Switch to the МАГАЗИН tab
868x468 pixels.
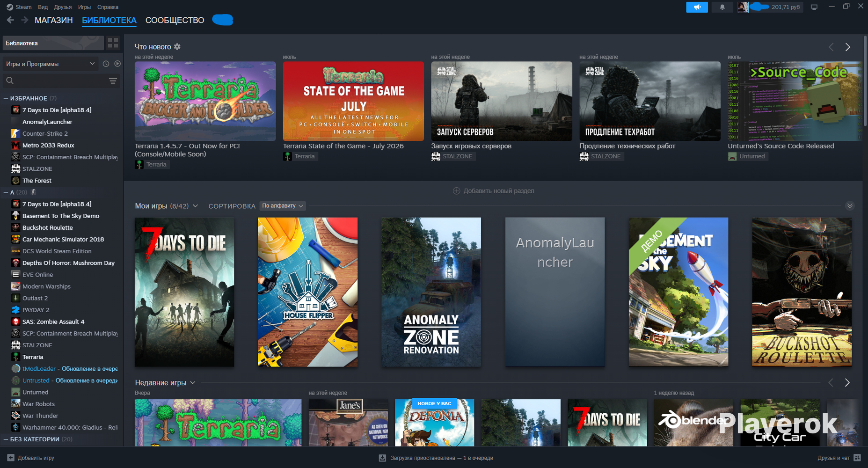[54, 20]
